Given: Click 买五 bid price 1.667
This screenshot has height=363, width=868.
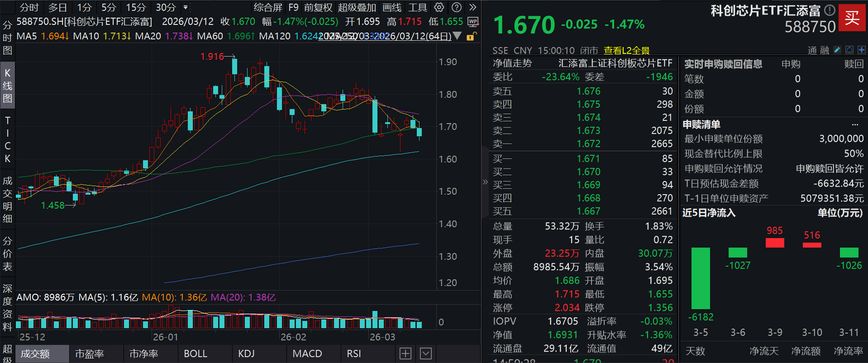Looking at the screenshot, I should (x=588, y=211).
